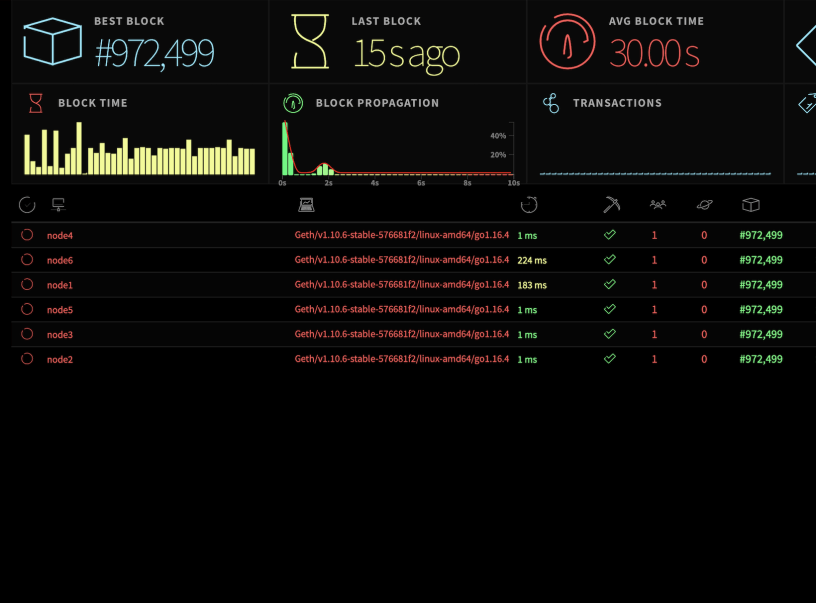Click the Block Propagation icon
The height and width of the screenshot is (603, 816).
[293, 103]
